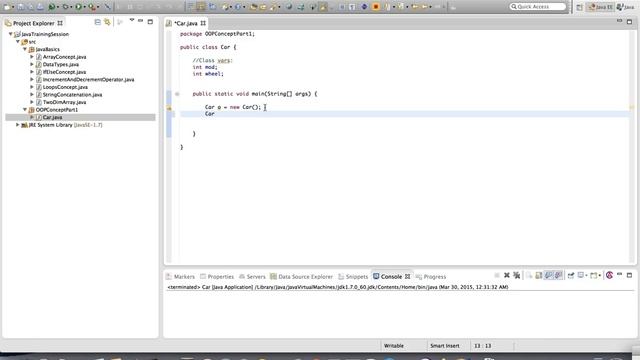Switch to the Java EE perspective

[x=600, y=7]
